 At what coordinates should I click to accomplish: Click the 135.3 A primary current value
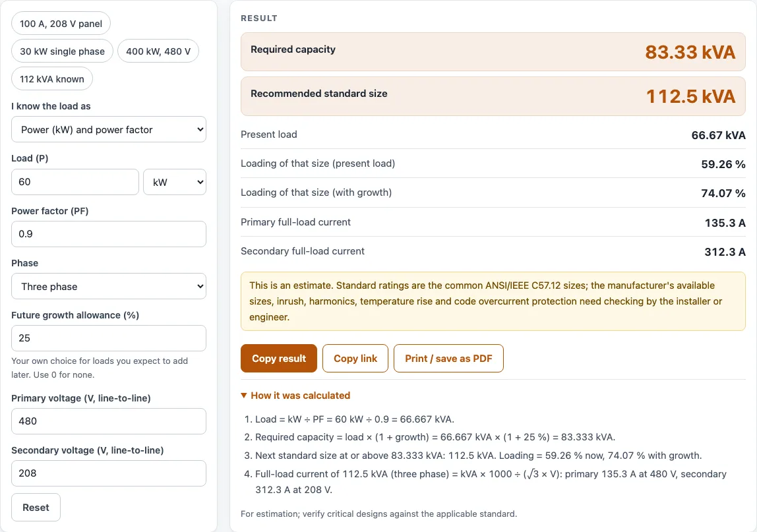[x=725, y=223]
